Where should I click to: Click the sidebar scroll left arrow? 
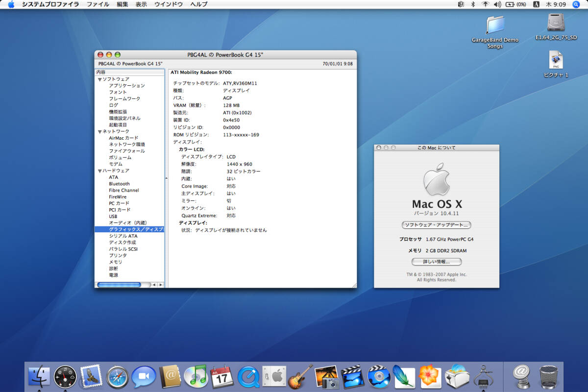153,285
